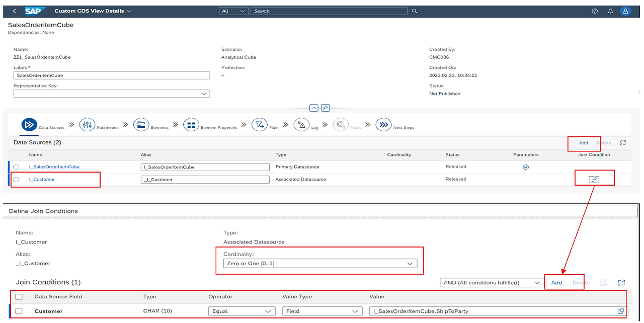Screen dimensions: 644x323
Task: Edit the Label field SalesOrderitemCube
Action: click(x=112, y=75)
